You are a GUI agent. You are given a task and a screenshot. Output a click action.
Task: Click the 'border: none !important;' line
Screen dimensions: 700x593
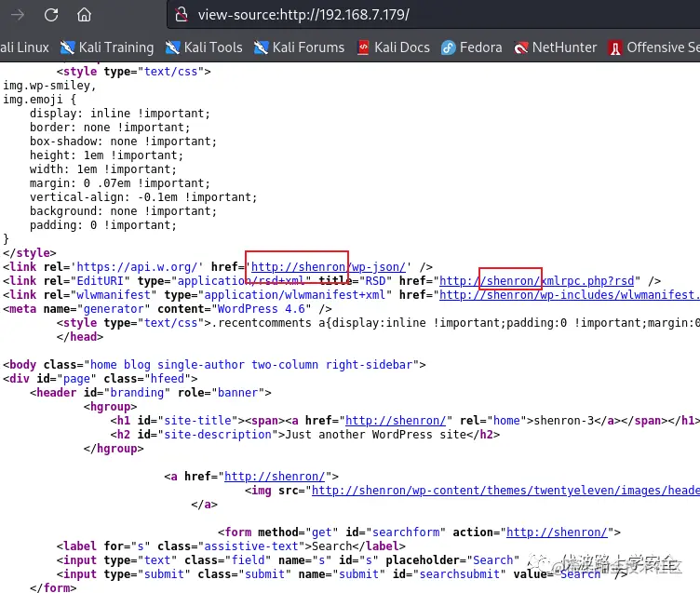(x=110, y=128)
